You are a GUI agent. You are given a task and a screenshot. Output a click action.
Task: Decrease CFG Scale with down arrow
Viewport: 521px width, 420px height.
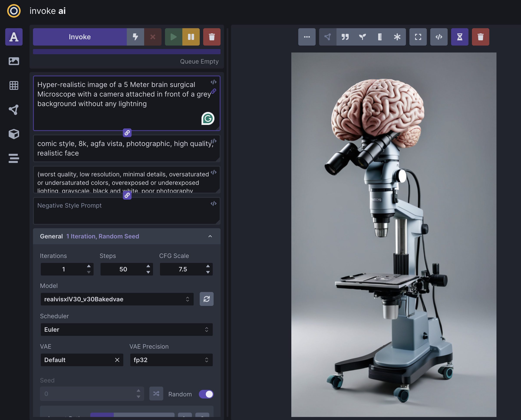coord(208,272)
